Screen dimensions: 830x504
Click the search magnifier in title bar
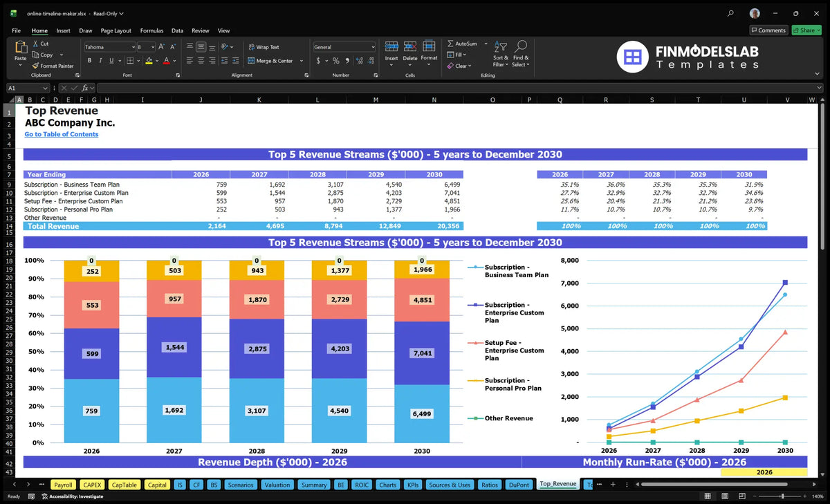coord(731,13)
